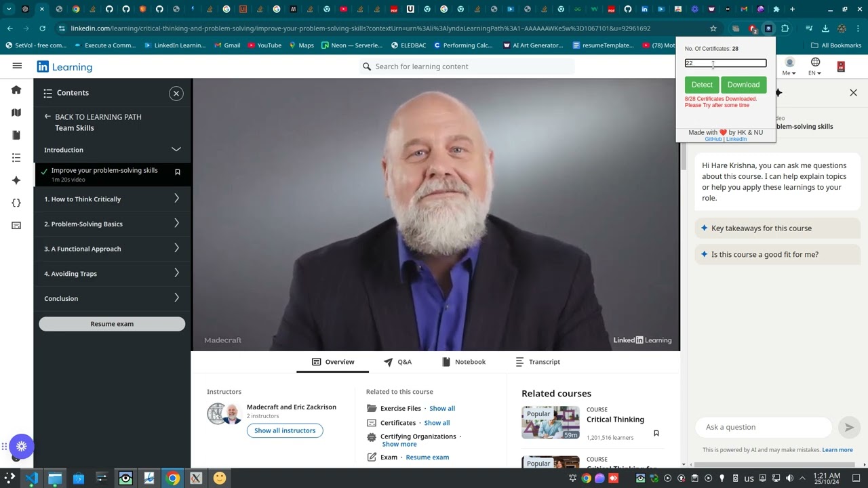Open browser downloads icon
Screen dimensions: 868x488
pyautogui.click(x=825, y=28)
